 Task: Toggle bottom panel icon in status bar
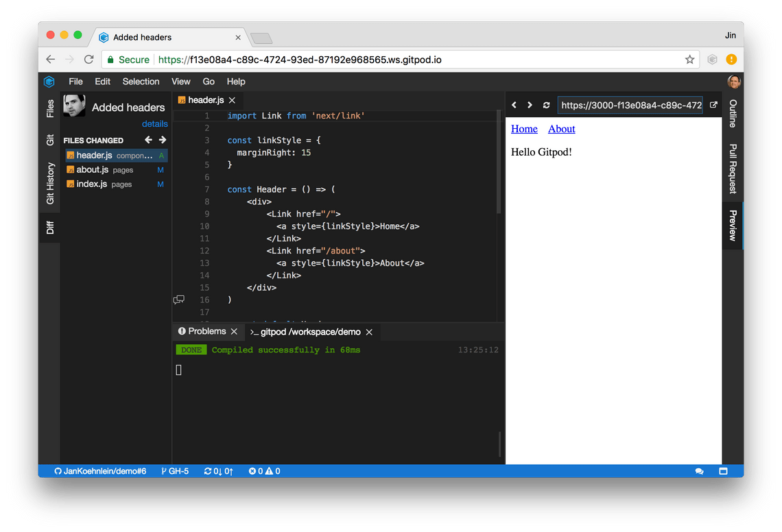point(723,471)
